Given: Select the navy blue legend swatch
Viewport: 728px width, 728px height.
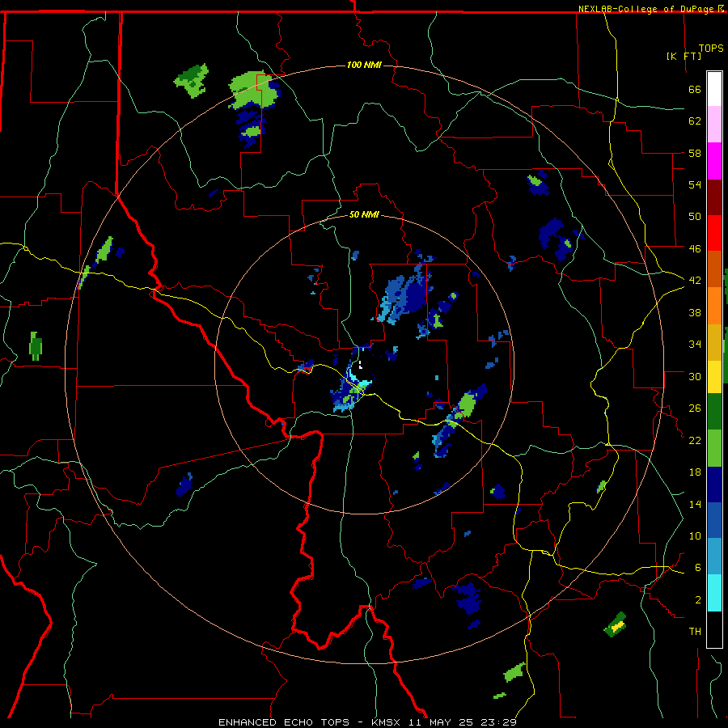Looking at the screenshot, I should tap(714, 485).
